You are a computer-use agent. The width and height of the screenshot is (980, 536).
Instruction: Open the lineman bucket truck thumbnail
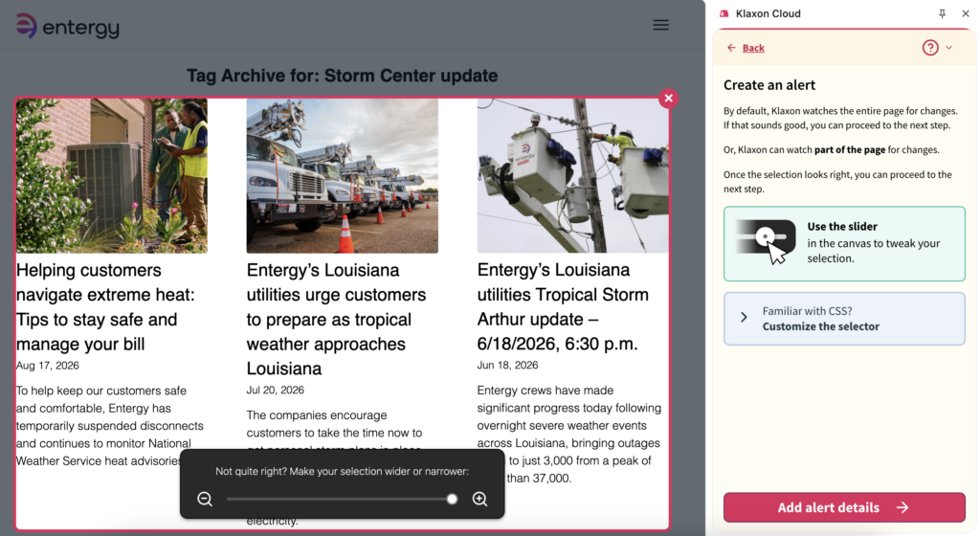click(572, 175)
